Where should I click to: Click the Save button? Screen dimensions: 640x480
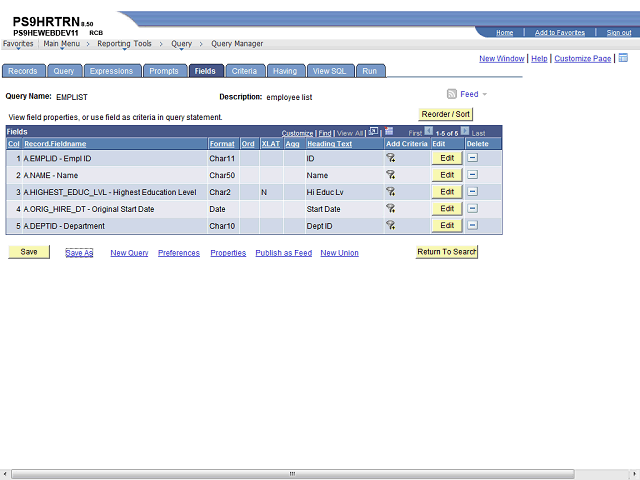click(29, 252)
